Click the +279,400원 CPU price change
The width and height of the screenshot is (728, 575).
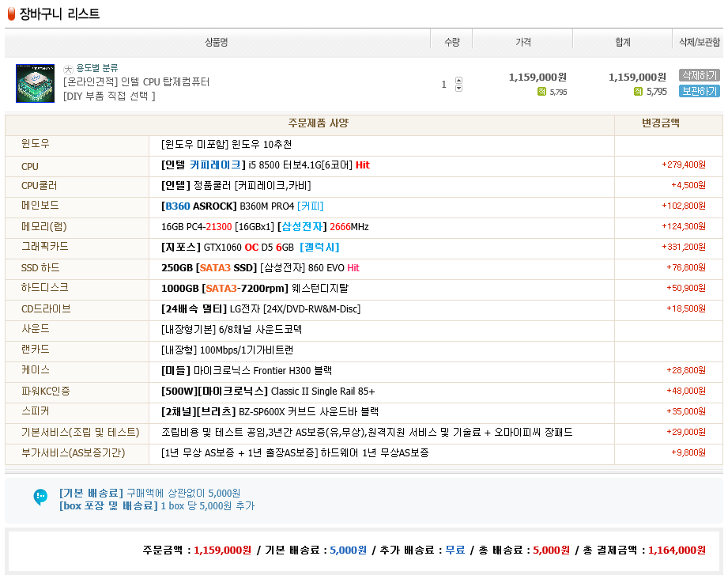pyautogui.click(x=684, y=165)
